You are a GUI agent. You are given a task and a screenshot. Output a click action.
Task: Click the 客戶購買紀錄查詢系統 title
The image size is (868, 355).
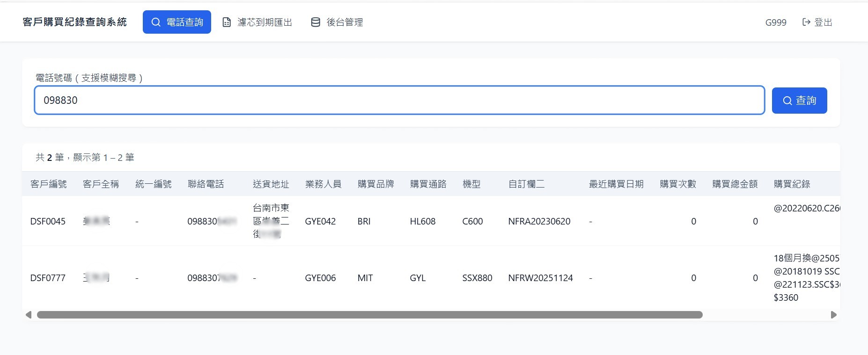click(x=75, y=22)
